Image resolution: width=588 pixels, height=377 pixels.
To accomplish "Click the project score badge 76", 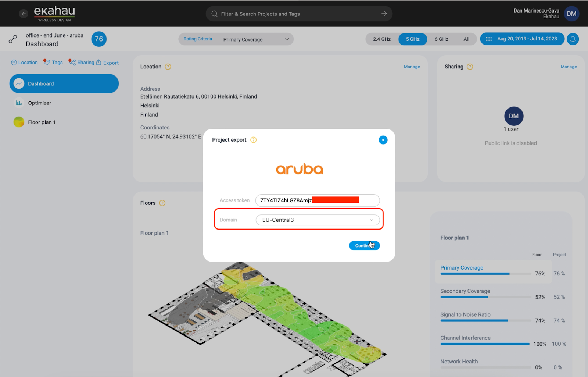I will coord(99,39).
